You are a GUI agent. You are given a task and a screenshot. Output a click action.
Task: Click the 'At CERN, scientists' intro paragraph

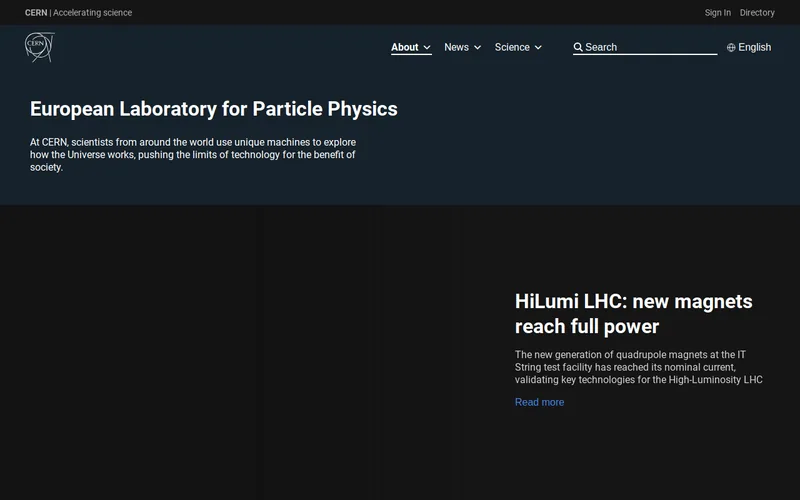click(193, 155)
